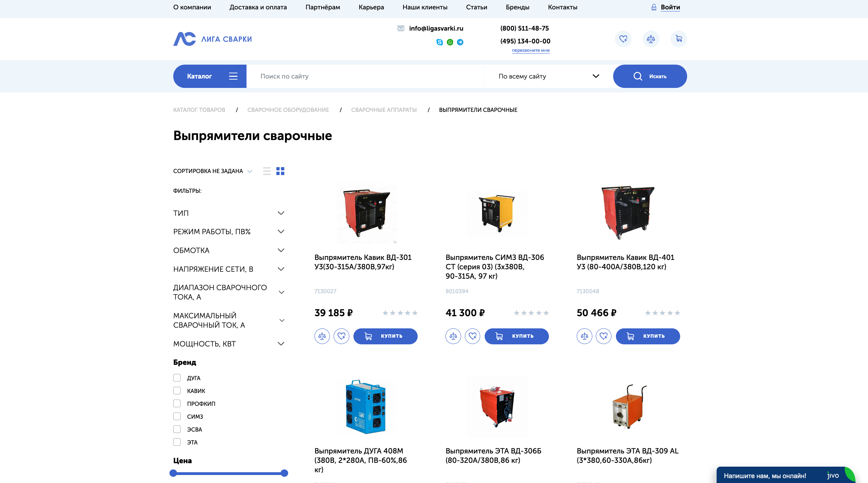Click the Поиск по сайту input field

pos(365,76)
